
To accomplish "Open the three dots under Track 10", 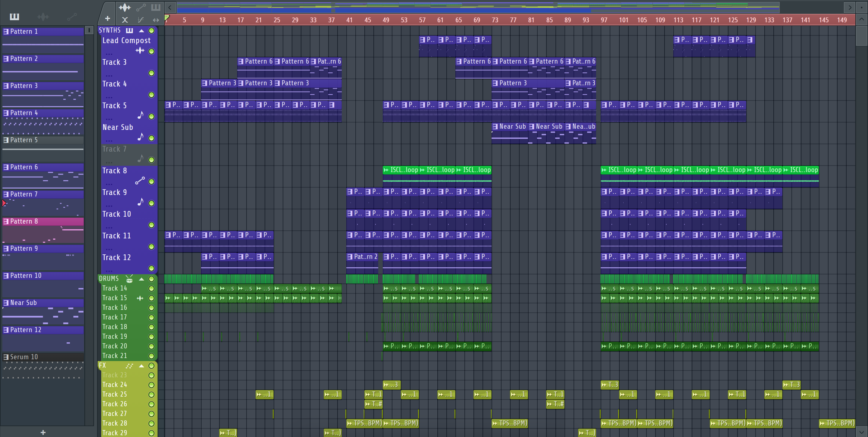I will [x=109, y=228].
